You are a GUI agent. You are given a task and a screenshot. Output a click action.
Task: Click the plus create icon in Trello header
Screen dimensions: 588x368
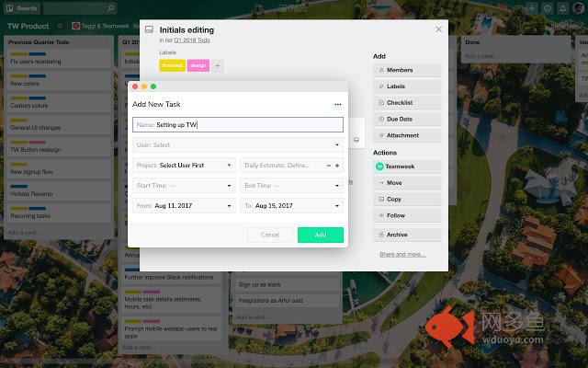pos(531,8)
